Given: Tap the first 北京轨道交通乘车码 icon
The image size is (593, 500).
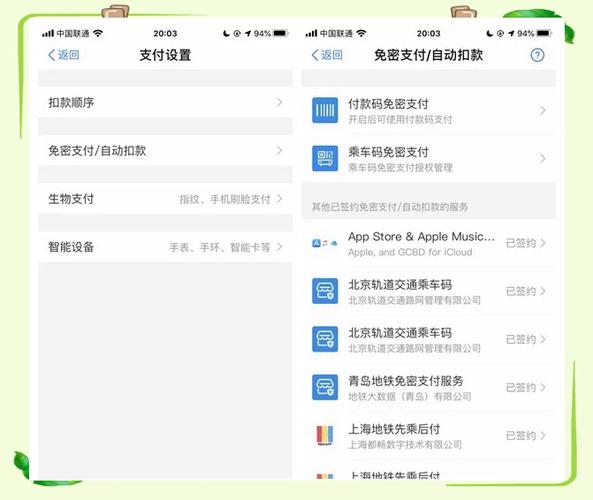Looking at the screenshot, I should 325,291.
